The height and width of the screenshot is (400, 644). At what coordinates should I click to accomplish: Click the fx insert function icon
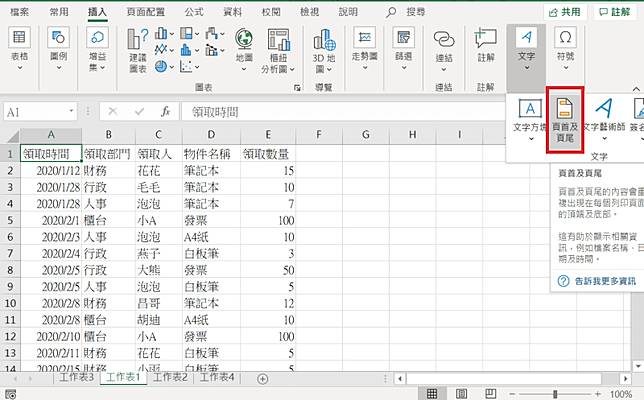tap(166, 111)
